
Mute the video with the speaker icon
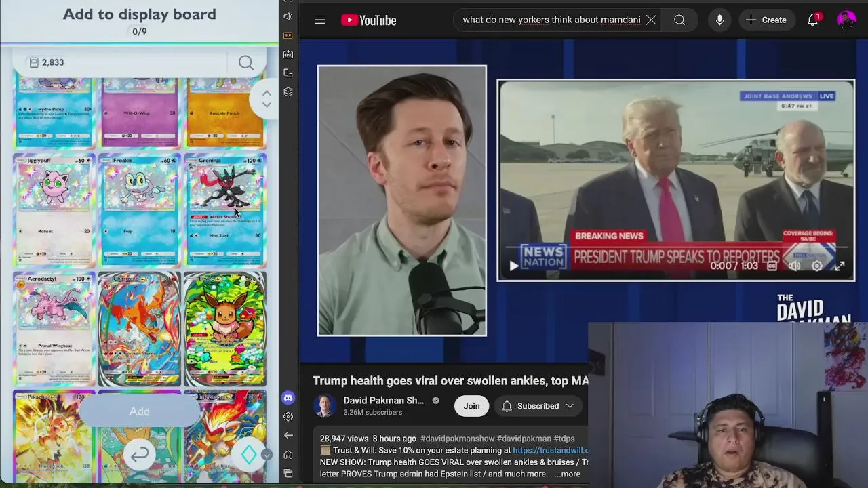[x=795, y=266]
